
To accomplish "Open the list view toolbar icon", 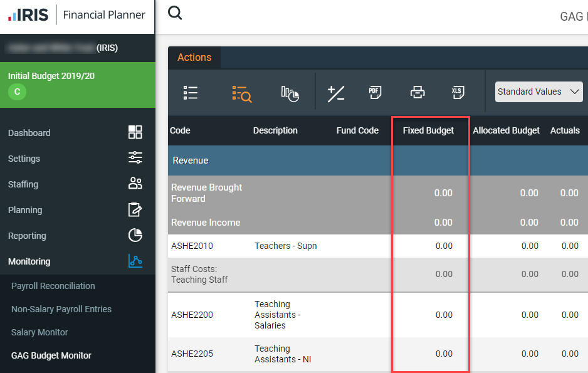I will pos(191,93).
